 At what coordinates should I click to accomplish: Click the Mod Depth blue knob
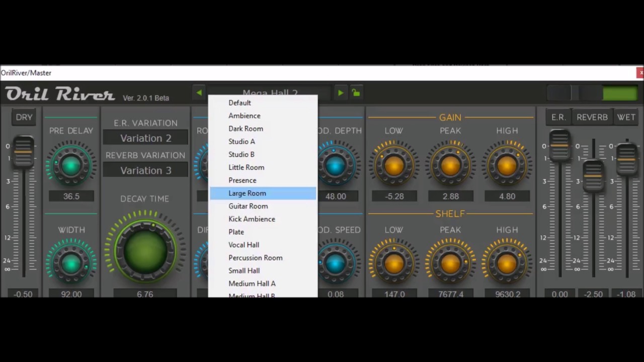pyautogui.click(x=336, y=165)
